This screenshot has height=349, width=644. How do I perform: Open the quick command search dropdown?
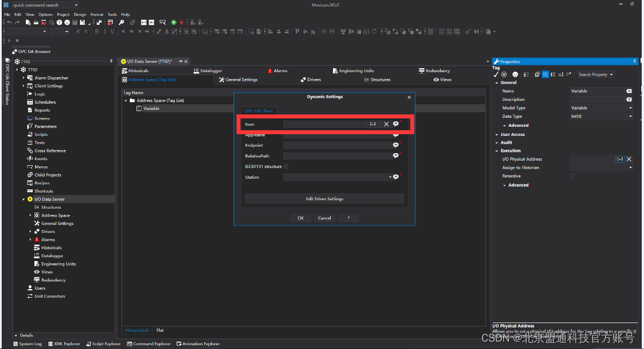(x=76, y=5)
